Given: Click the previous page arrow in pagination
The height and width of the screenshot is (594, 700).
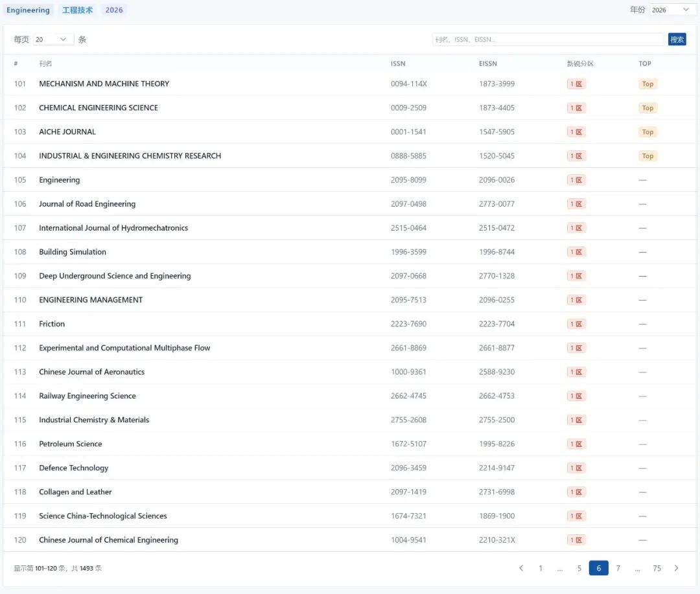Looking at the screenshot, I should [521, 568].
